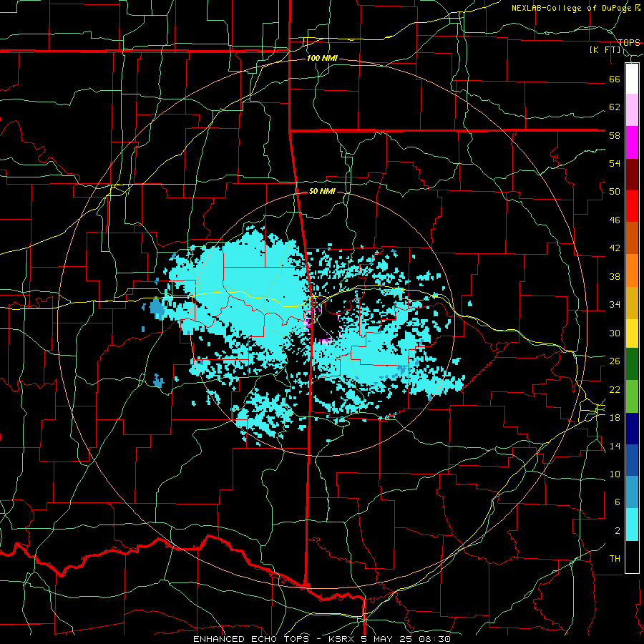Click the '22' legend value
Image resolution: width=644 pixels, height=644 pixels.
coord(615,389)
